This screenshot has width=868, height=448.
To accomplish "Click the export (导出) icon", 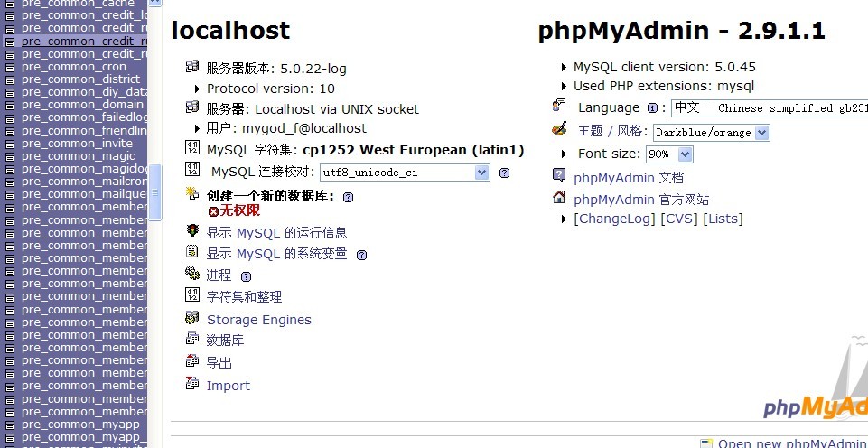I will click(x=192, y=360).
